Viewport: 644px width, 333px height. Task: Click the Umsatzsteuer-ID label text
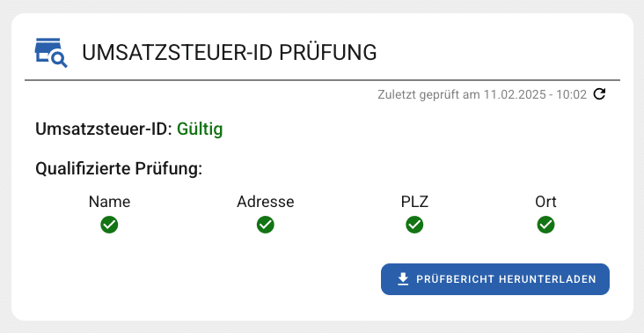[x=104, y=129]
